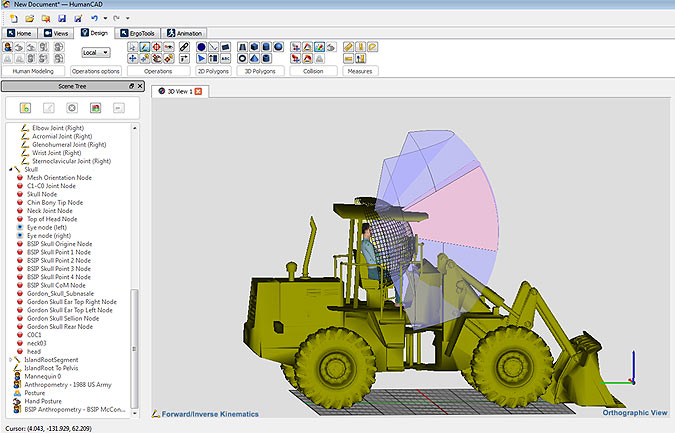The height and width of the screenshot is (434, 675).
Task: Select the blue circle 2D polygon tool
Action: tap(201, 46)
